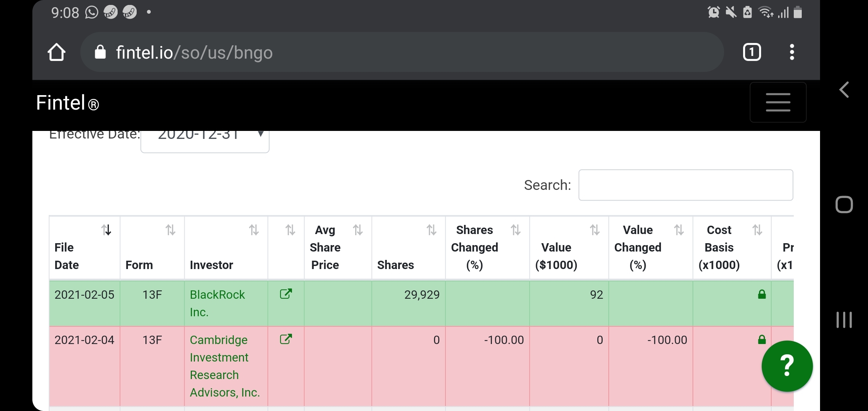The height and width of the screenshot is (411, 868).
Task: Open the browser tab switcher showing 1
Action: coord(752,52)
